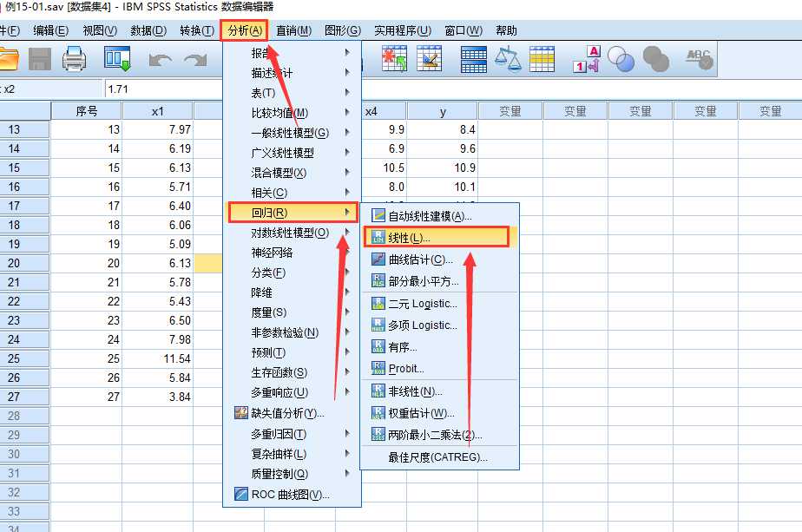Screen dimensions: 802x532
Task: Select row header 25
Action: coord(24,358)
